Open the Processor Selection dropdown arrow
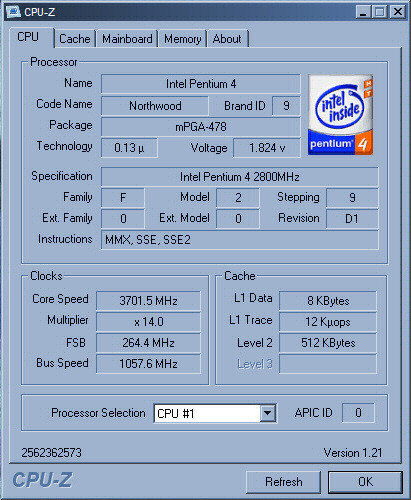 click(267, 413)
